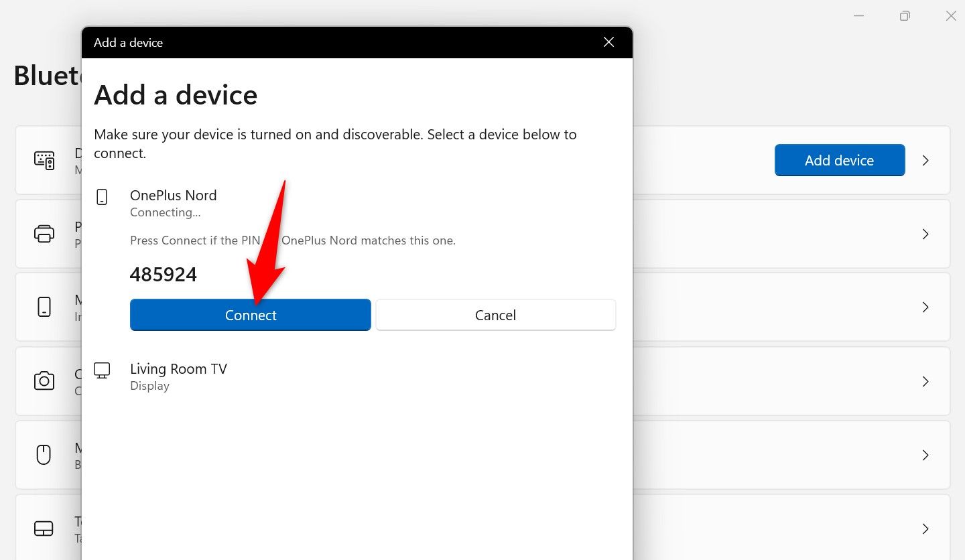This screenshot has width=965, height=560.
Task: Select the OnePlus Nord device name
Action: (x=173, y=196)
